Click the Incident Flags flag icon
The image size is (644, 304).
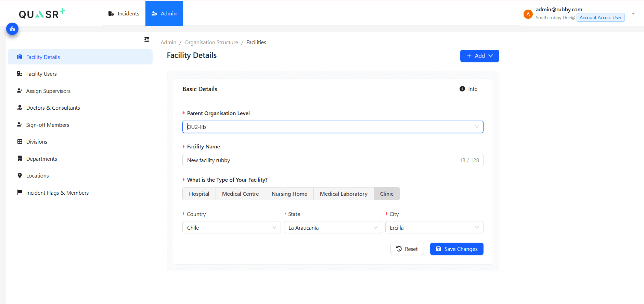coord(20,193)
